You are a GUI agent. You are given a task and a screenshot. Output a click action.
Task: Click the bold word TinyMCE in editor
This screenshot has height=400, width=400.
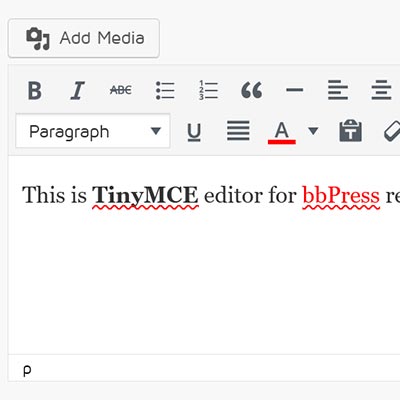145,196
